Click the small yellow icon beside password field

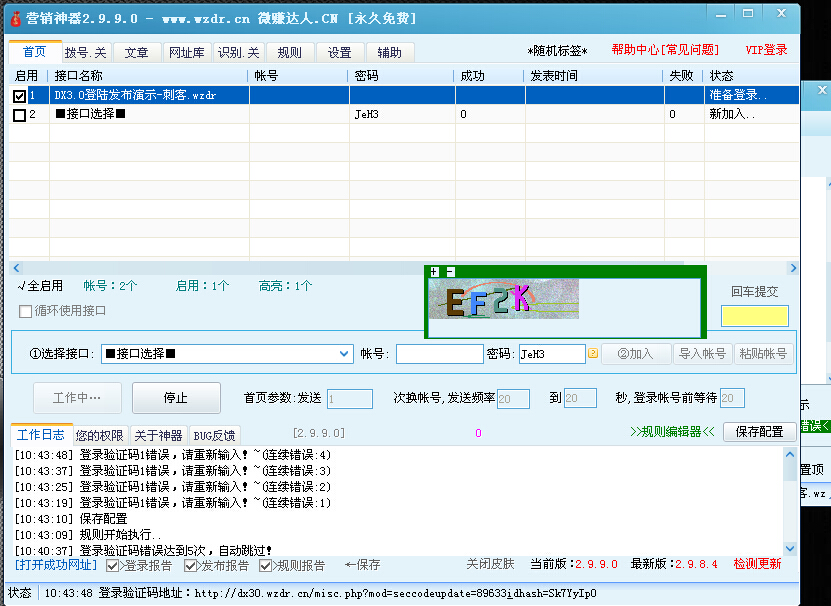click(593, 353)
